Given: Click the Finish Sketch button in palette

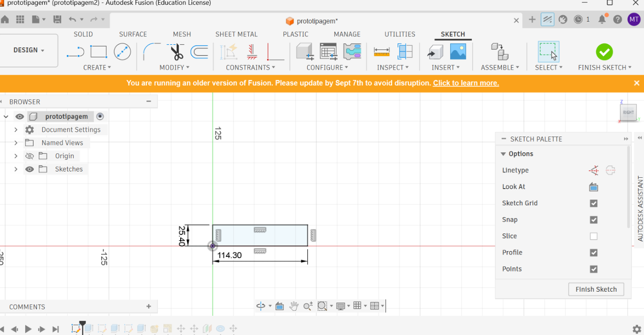Looking at the screenshot, I should [596, 289].
